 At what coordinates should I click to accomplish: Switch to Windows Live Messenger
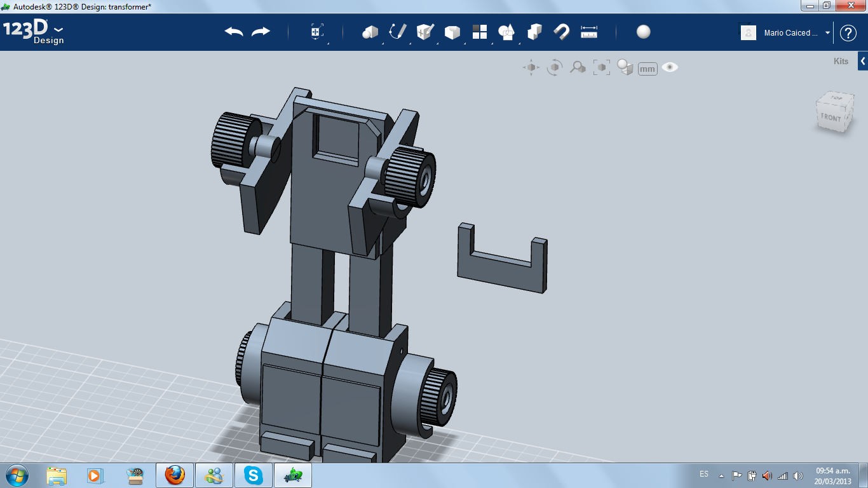(214, 475)
